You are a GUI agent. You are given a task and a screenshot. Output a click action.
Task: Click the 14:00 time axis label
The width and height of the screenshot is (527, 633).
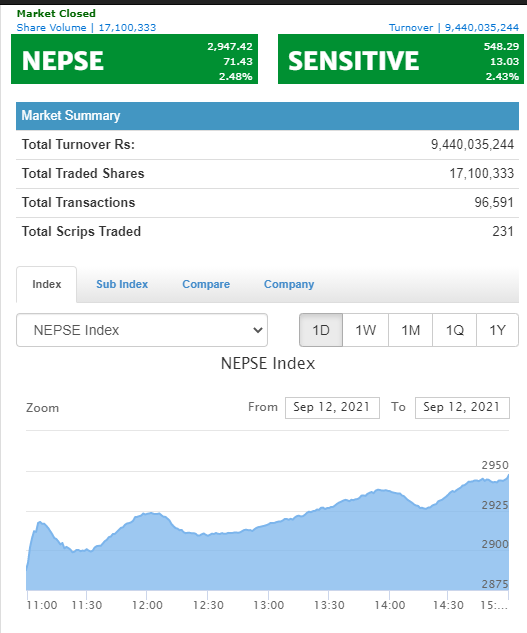pos(390,605)
